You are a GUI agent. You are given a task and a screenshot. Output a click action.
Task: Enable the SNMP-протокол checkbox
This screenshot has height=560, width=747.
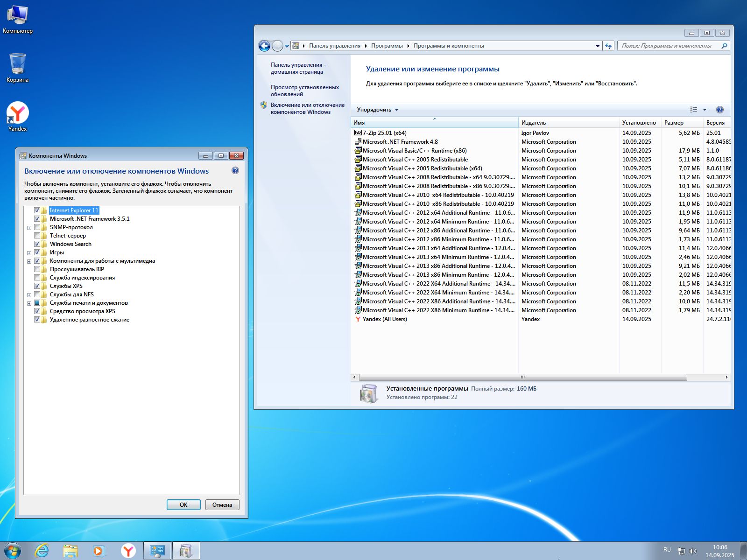click(x=37, y=227)
